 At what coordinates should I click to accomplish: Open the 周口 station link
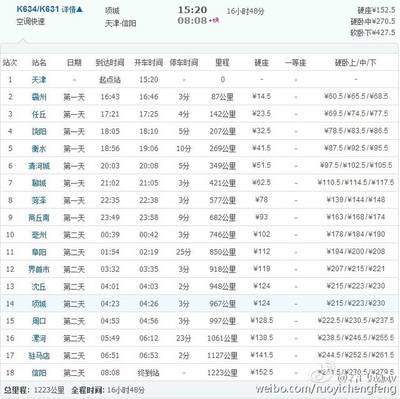coord(39,321)
